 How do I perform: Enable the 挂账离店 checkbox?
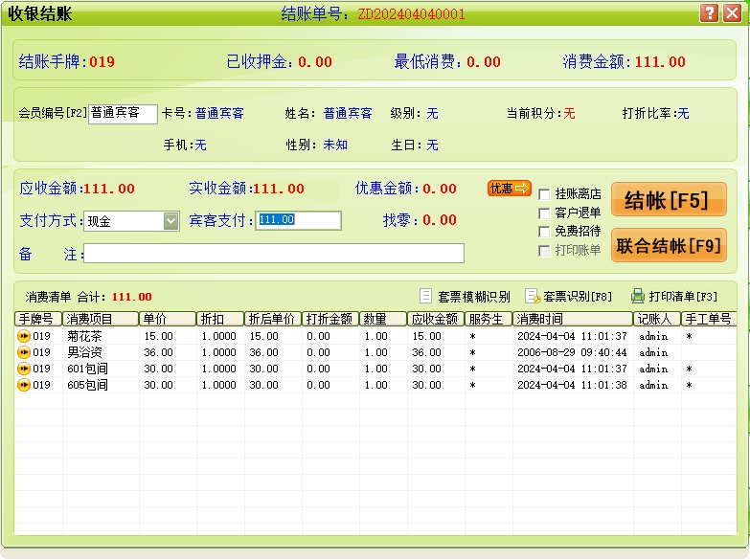pos(544,194)
